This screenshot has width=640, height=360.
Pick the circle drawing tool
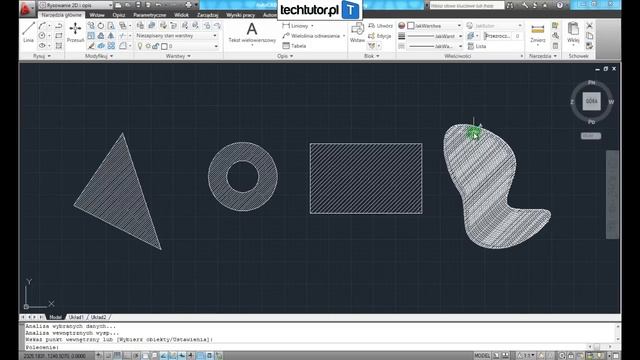pos(42,36)
